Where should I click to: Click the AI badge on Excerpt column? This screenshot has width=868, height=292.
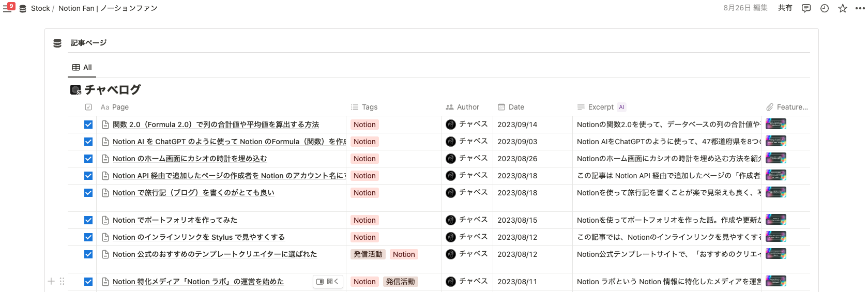[621, 107]
